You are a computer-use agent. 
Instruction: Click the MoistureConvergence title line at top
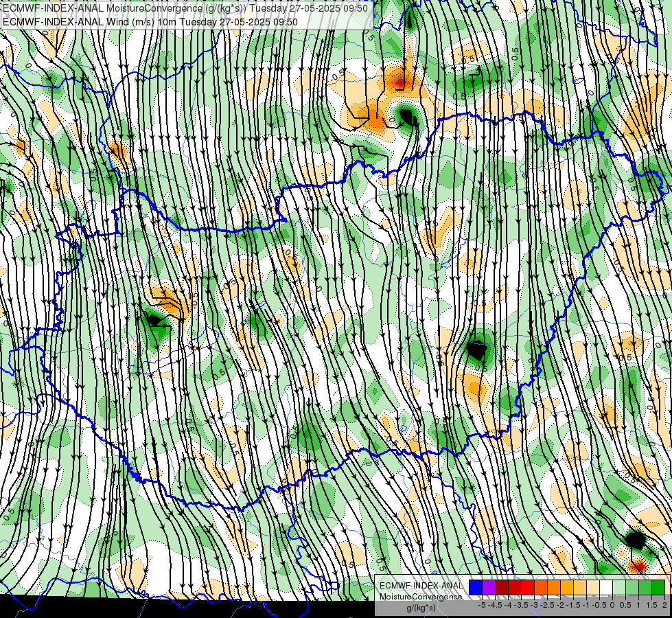coord(185,8)
